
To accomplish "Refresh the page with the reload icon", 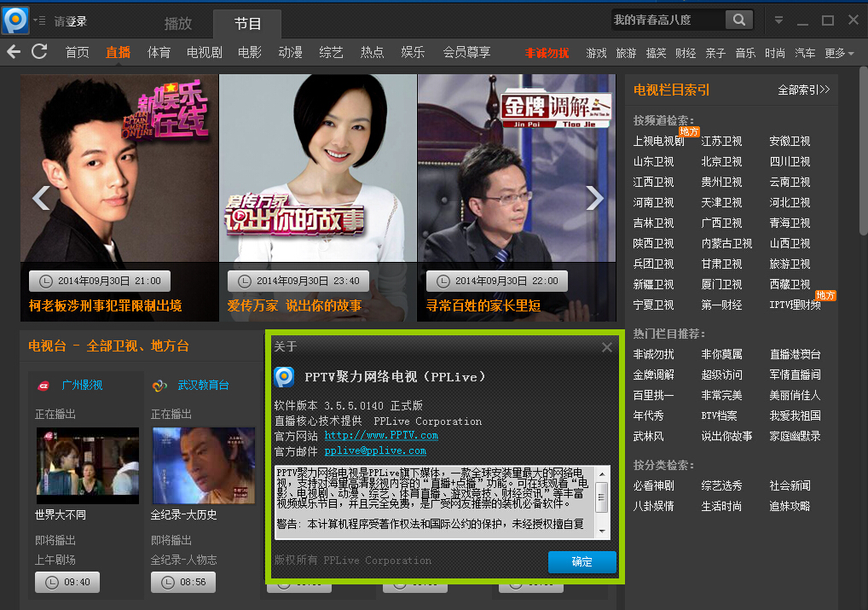I will pyautogui.click(x=39, y=51).
